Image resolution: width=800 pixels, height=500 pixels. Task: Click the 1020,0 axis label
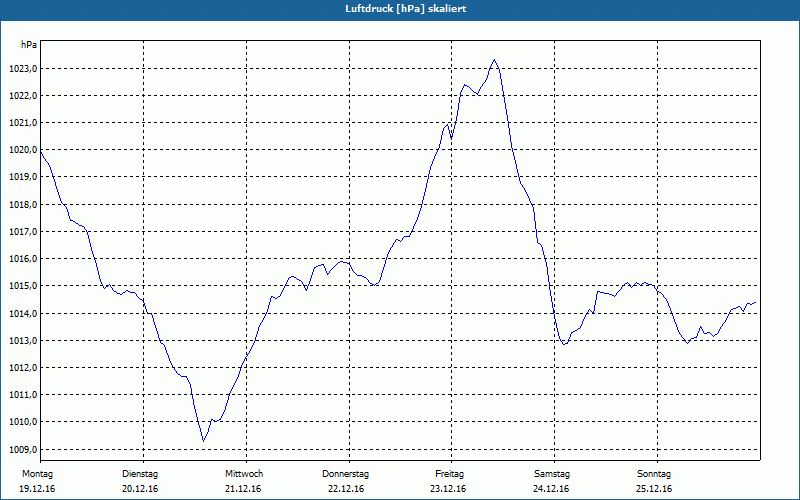(22, 150)
